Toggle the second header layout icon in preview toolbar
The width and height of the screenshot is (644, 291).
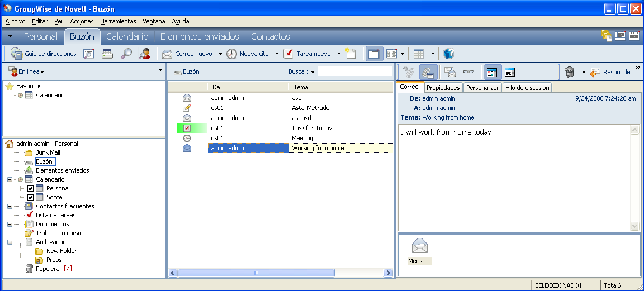[x=510, y=72]
